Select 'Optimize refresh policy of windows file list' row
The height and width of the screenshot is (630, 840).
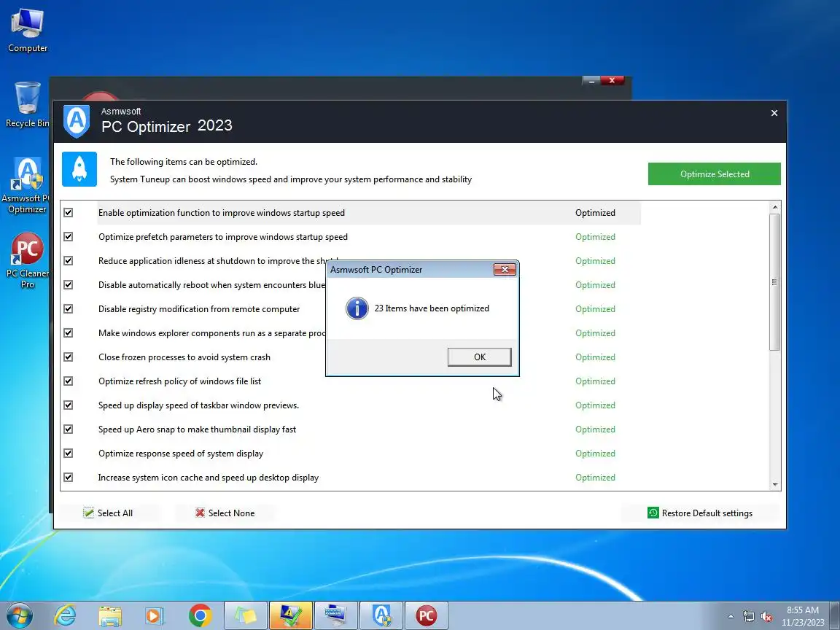(180, 381)
